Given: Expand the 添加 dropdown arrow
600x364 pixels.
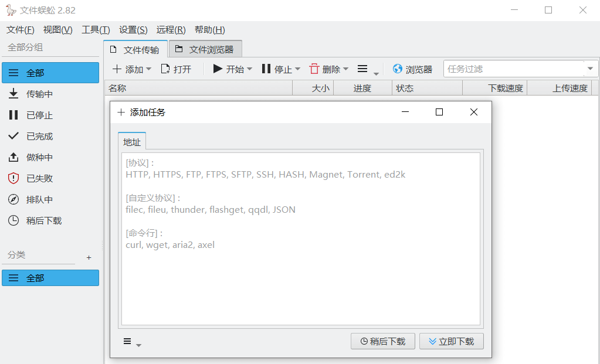Looking at the screenshot, I should 148,69.
